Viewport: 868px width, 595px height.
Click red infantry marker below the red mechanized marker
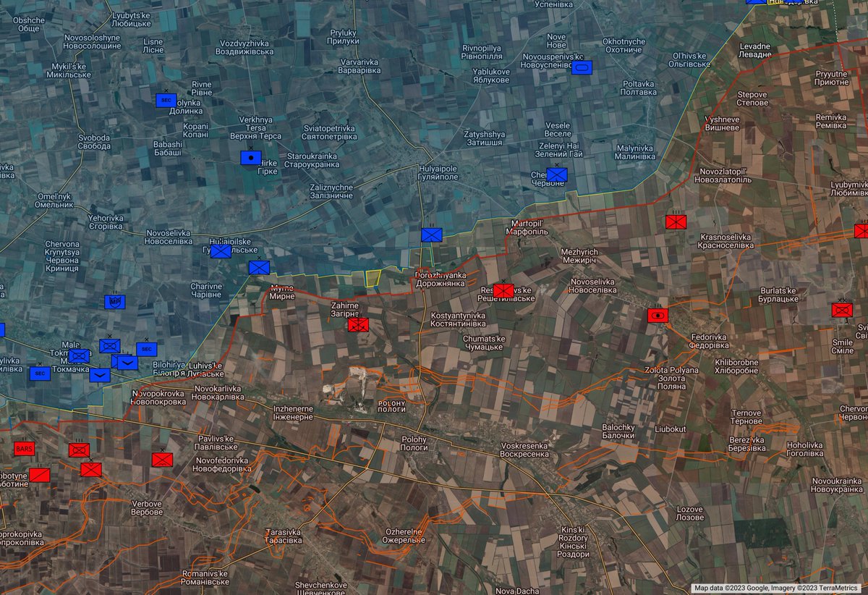pyautogui.click(x=91, y=470)
